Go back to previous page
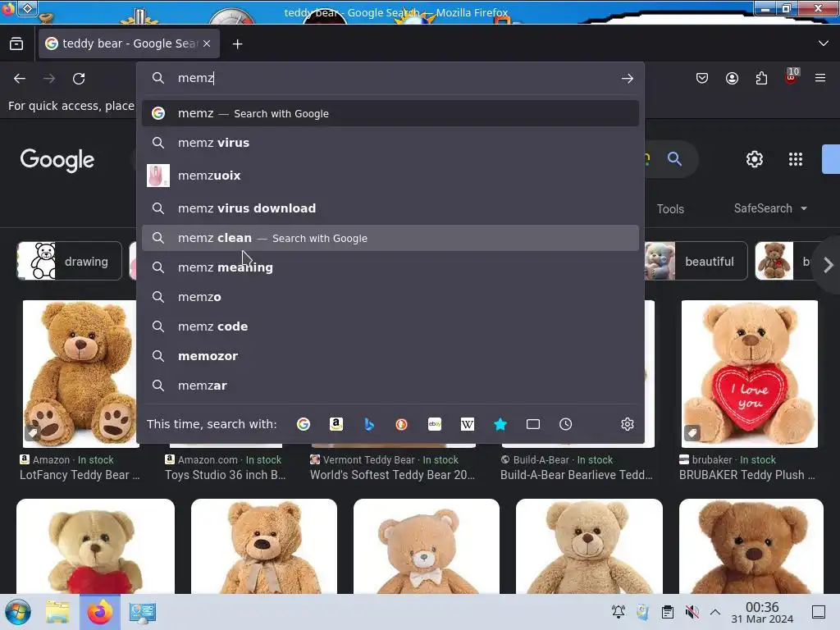This screenshot has width=840, height=630. click(x=20, y=79)
